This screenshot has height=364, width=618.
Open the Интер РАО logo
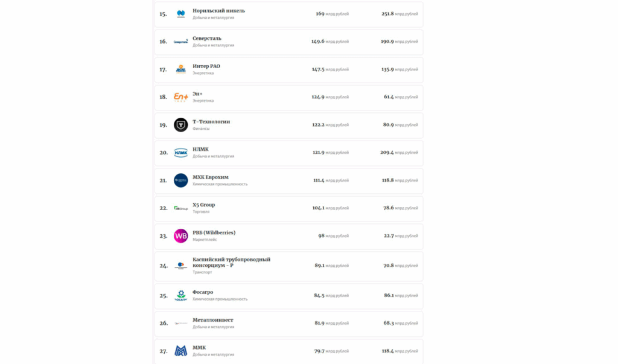[x=180, y=69]
